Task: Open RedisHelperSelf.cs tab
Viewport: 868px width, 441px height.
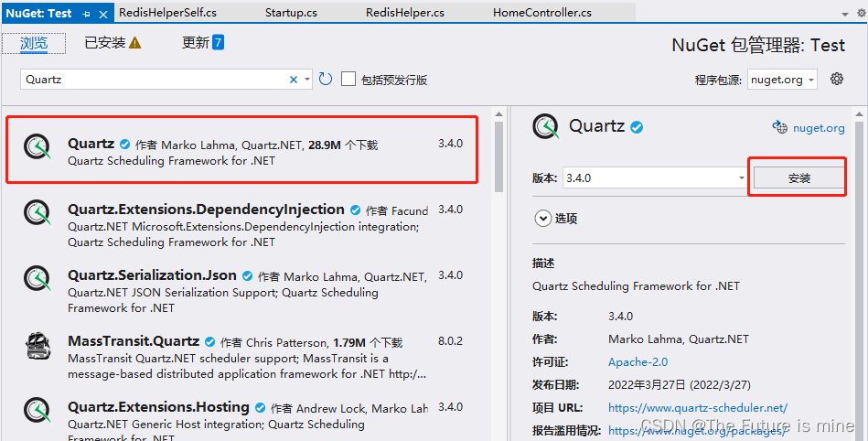Action: [x=167, y=12]
